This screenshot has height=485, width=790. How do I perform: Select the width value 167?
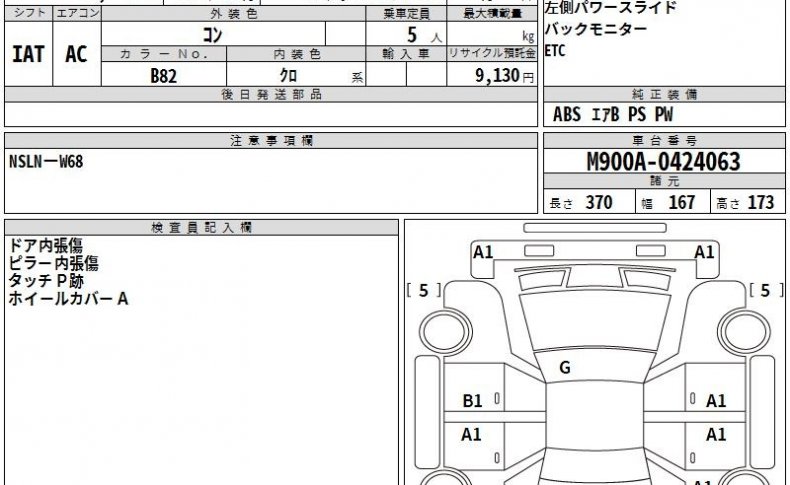click(682, 202)
